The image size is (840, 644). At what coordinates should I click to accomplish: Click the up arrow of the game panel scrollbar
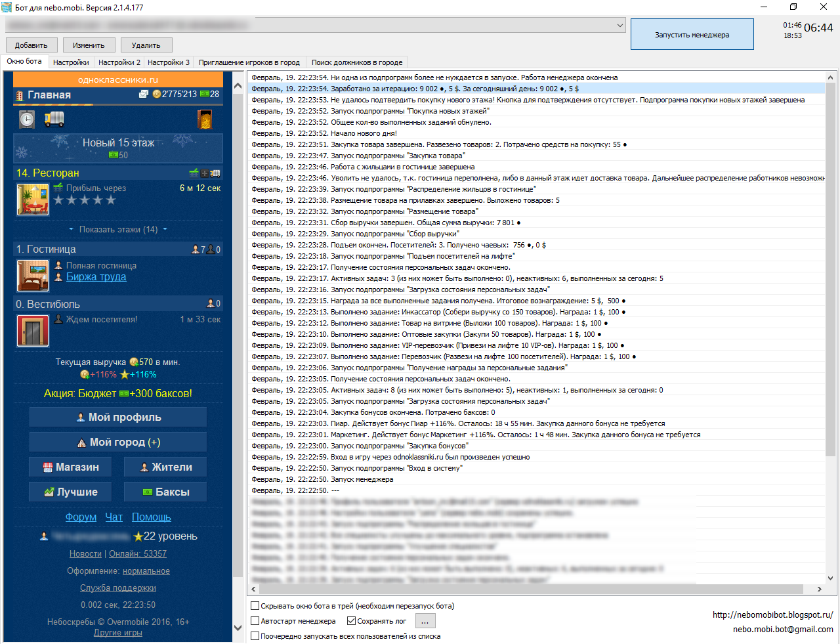click(x=238, y=85)
